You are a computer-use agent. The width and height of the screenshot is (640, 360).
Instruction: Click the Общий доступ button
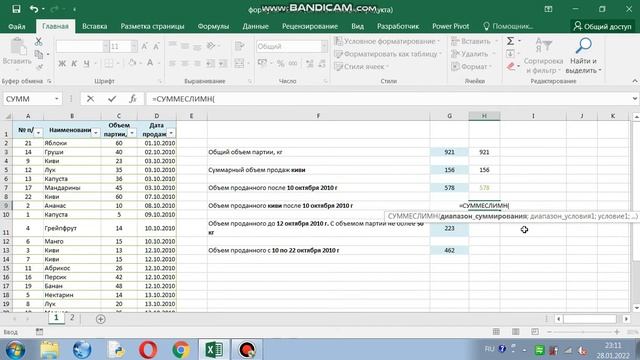click(x=602, y=26)
